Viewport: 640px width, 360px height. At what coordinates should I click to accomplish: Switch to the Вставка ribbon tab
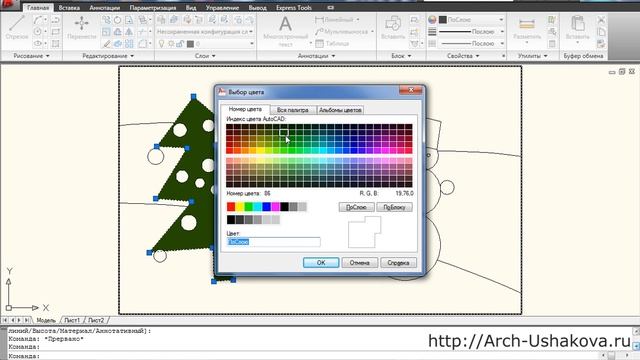pos(69,7)
